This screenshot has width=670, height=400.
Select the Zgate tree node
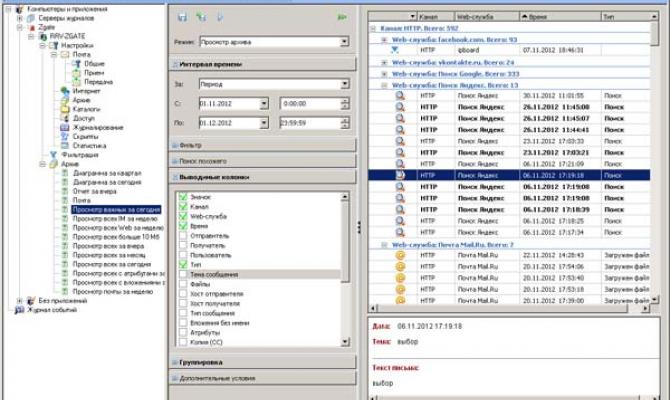(x=47, y=27)
